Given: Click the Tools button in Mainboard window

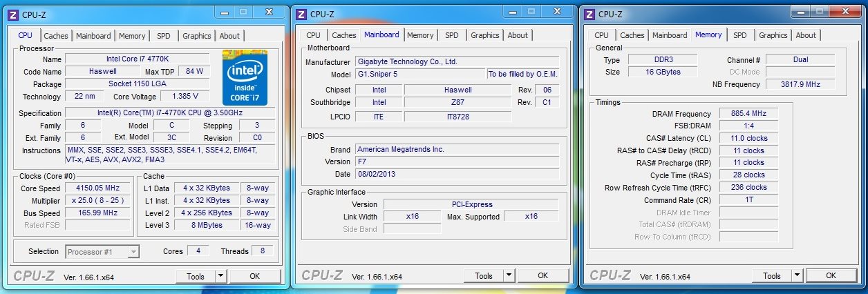Looking at the screenshot, I should point(484,276).
